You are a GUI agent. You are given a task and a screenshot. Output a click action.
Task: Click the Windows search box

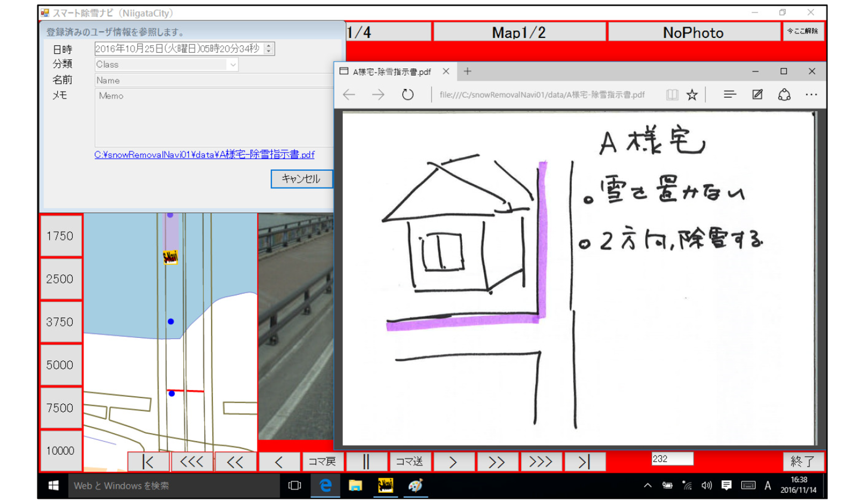point(174,486)
